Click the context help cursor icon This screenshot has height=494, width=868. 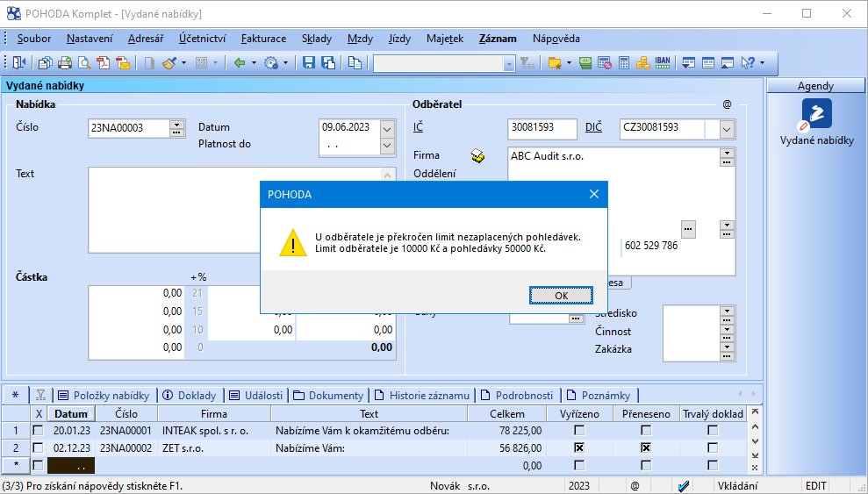pos(748,63)
